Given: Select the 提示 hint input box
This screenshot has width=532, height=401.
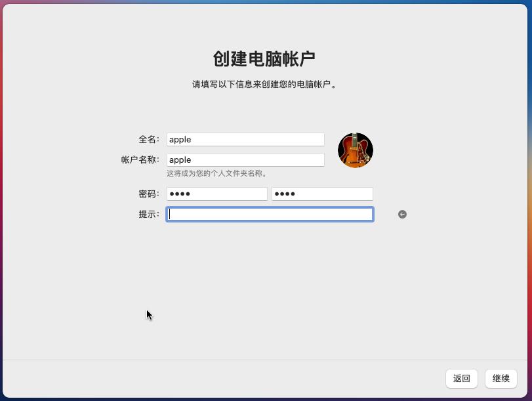Looking at the screenshot, I should click(x=270, y=214).
